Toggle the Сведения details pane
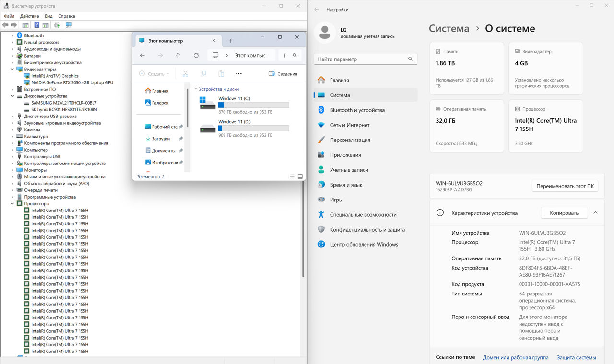614x364 pixels. 283,74
